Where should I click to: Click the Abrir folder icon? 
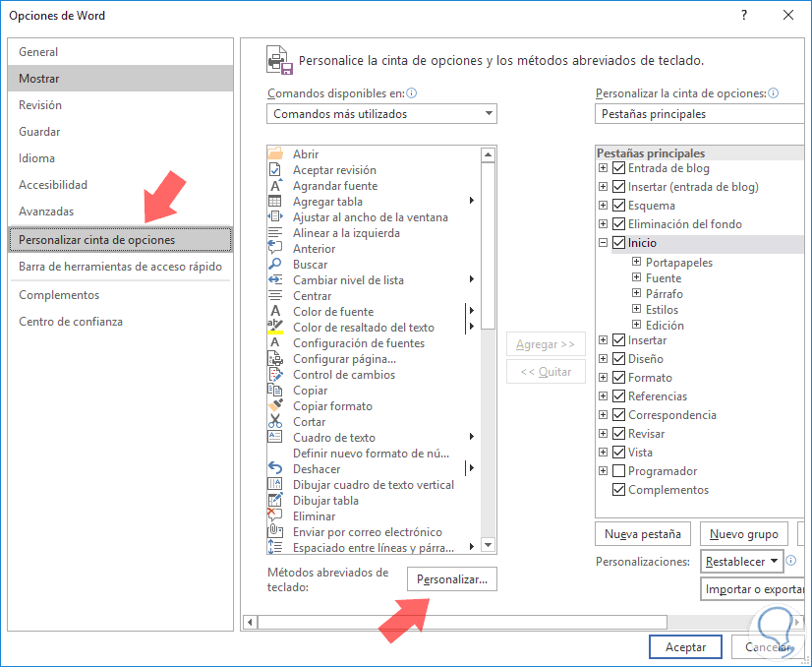coord(275,153)
